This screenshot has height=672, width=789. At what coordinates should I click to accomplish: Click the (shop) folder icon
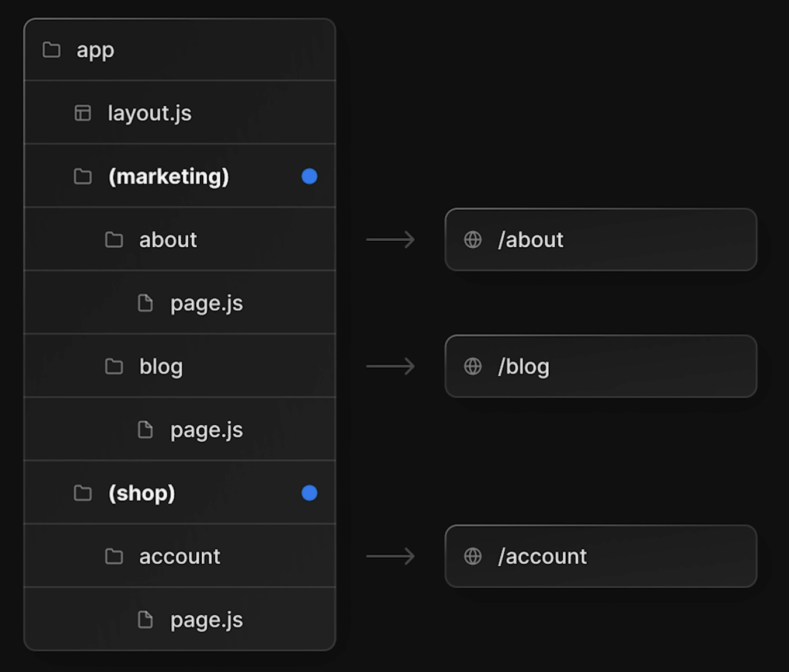pyautogui.click(x=83, y=493)
